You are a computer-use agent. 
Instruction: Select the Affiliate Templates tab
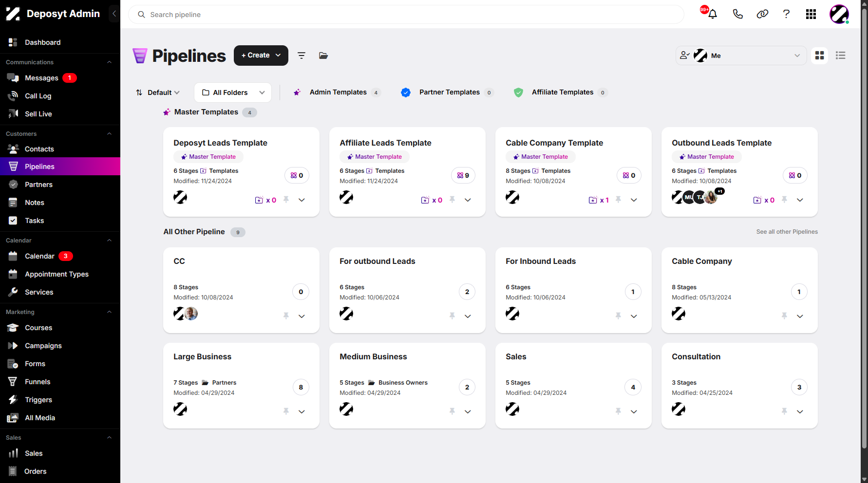point(561,93)
